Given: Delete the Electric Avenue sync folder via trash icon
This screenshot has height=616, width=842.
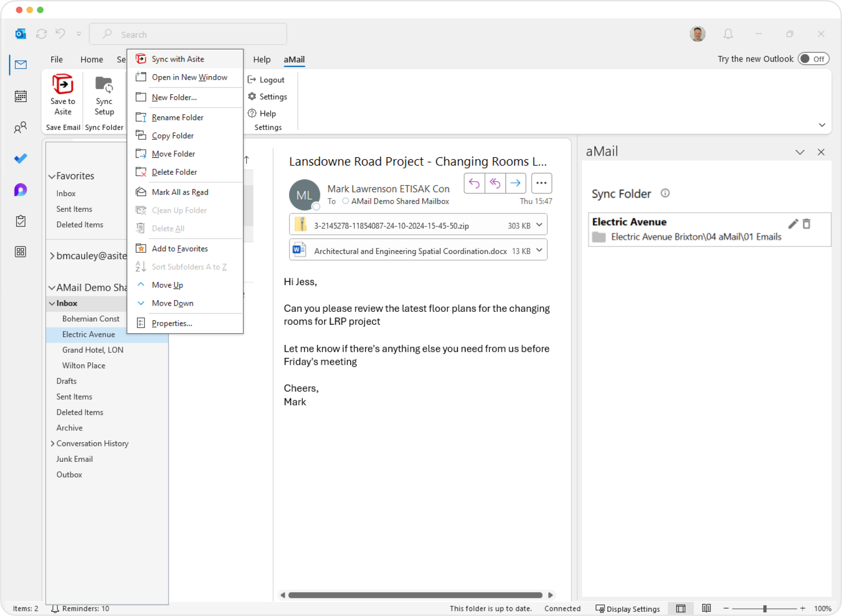Looking at the screenshot, I should pos(807,224).
